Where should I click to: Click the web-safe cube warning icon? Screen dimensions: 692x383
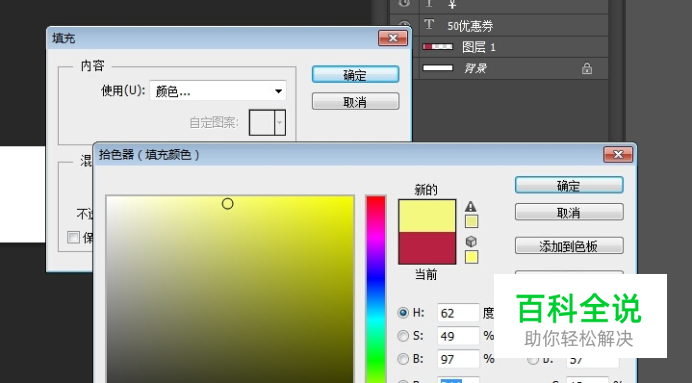tap(471, 241)
